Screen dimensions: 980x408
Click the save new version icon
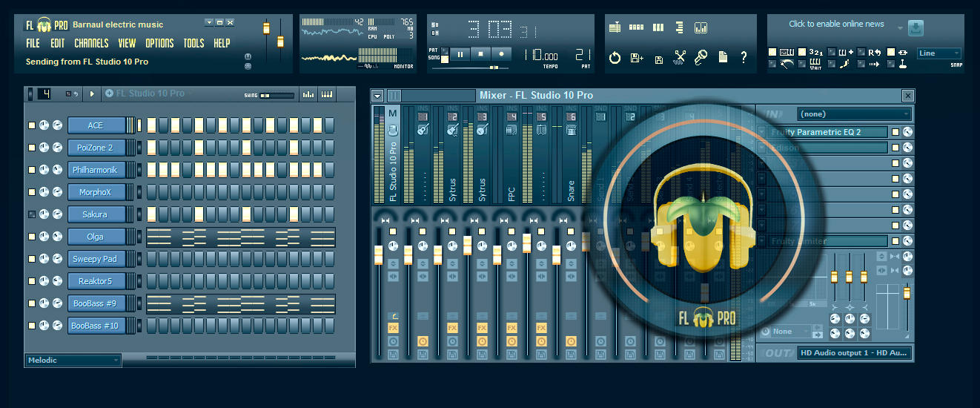[x=636, y=57]
